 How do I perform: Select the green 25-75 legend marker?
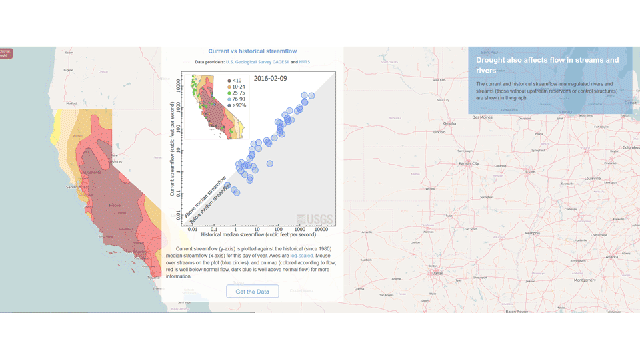pyautogui.click(x=229, y=93)
